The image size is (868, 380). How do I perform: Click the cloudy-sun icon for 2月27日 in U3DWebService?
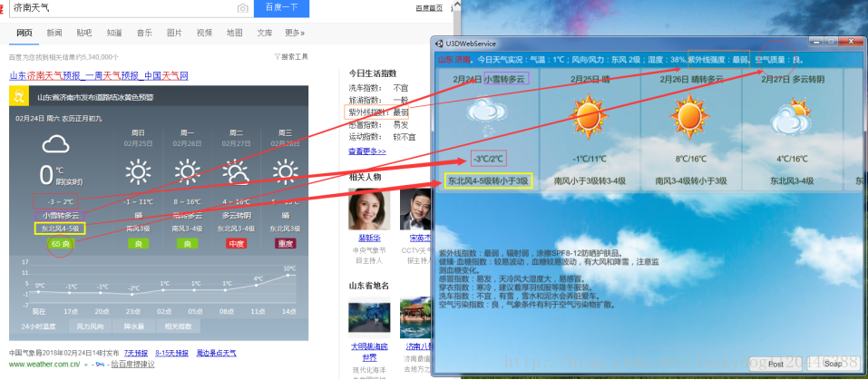click(x=792, y=117)
